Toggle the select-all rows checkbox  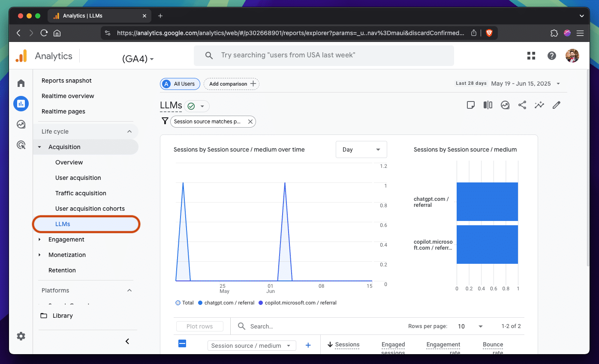coord(182,343)
